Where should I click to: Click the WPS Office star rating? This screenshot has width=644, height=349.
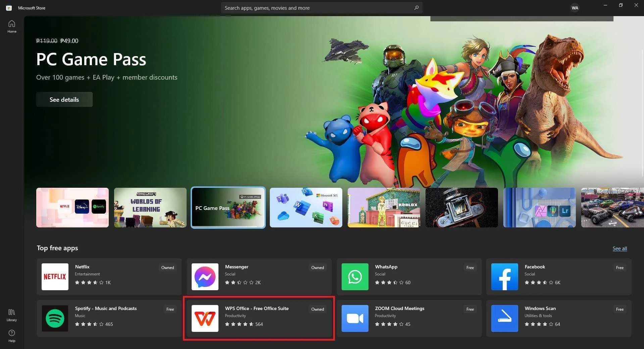tap(239, 324)
